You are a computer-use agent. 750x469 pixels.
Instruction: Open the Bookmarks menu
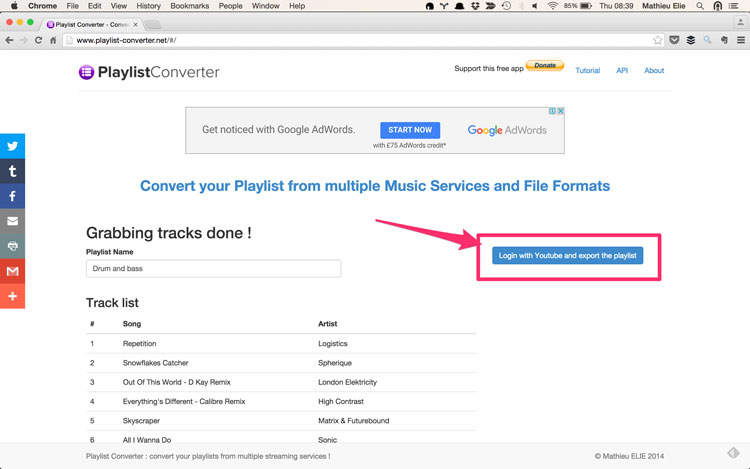pyautogui.click(x=190, y=6)
